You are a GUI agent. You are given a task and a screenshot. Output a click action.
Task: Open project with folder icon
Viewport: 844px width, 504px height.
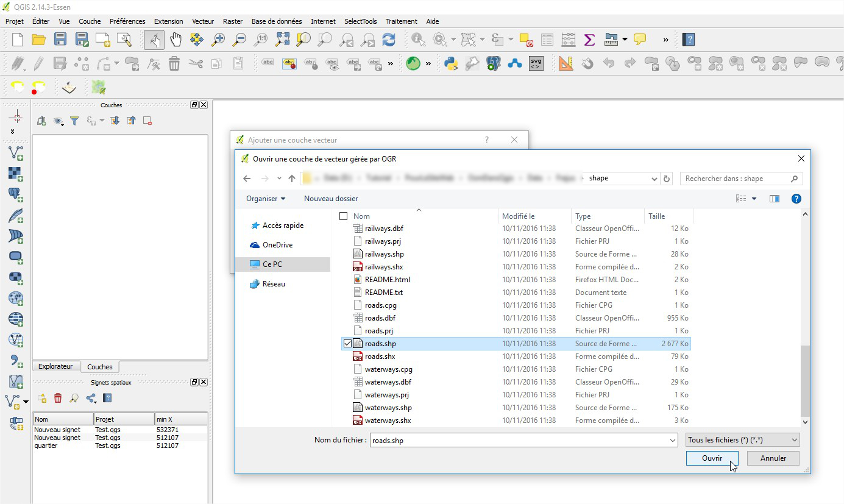coord(39,40)
